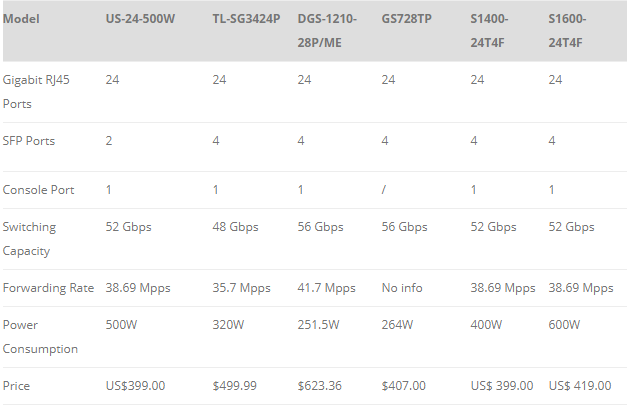Select the No info forwarding rate cell
630x405 pixels.
tap(402, 288)
